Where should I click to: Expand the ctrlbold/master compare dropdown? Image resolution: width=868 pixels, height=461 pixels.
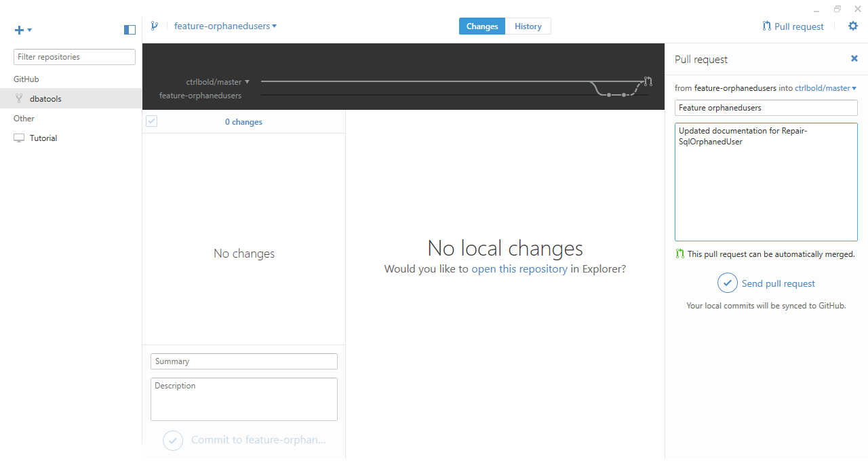[218, 81]
